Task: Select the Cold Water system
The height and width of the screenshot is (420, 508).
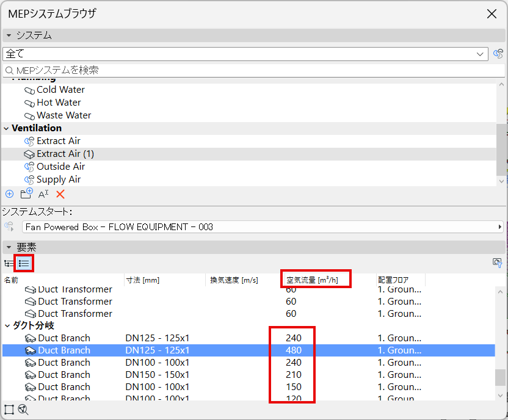Action: tap(60, 90)
